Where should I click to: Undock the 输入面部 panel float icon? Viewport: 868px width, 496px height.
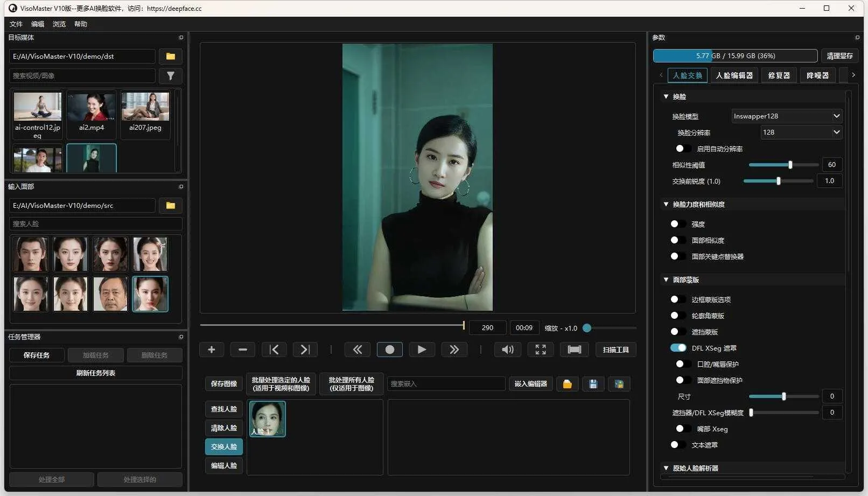pos(181,187)
